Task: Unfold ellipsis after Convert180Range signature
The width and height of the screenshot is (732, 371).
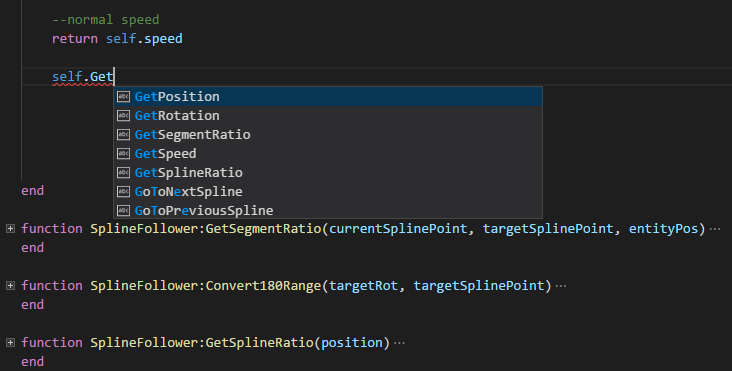Action: point(561,286)
